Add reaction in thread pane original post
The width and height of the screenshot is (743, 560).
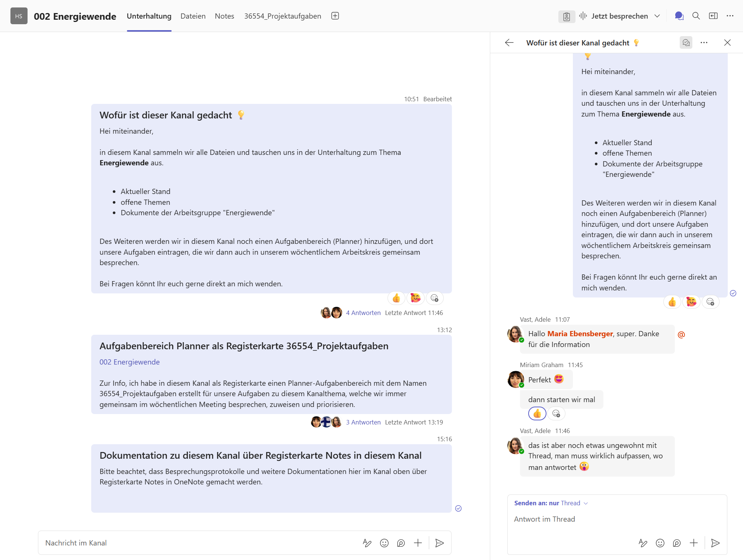[710, 302]
